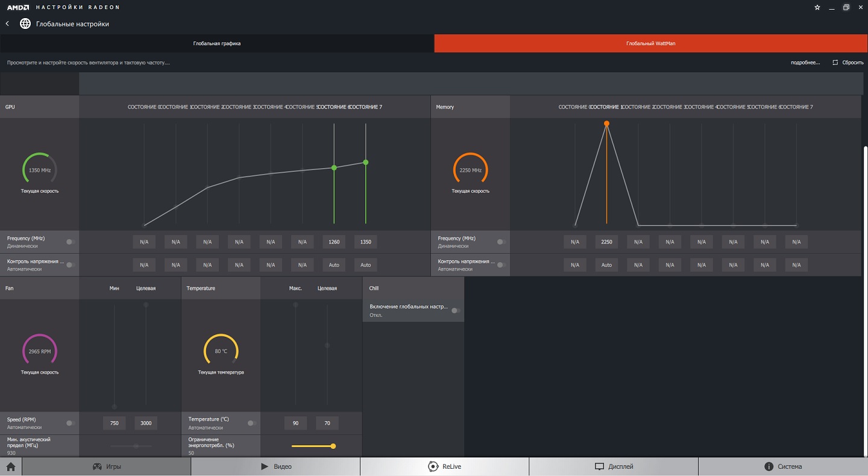
Task: Toggle Memory Frequency (MHz) switch
Action: tap(501, 242)
